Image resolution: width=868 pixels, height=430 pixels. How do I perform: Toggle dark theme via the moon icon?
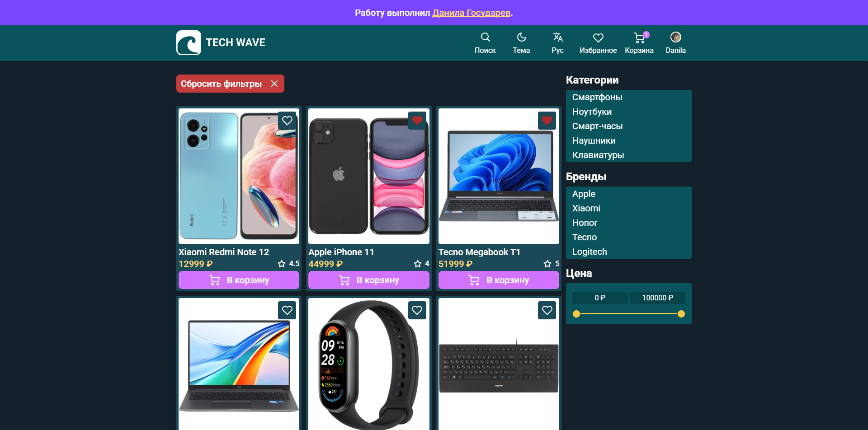pos(521,43)
